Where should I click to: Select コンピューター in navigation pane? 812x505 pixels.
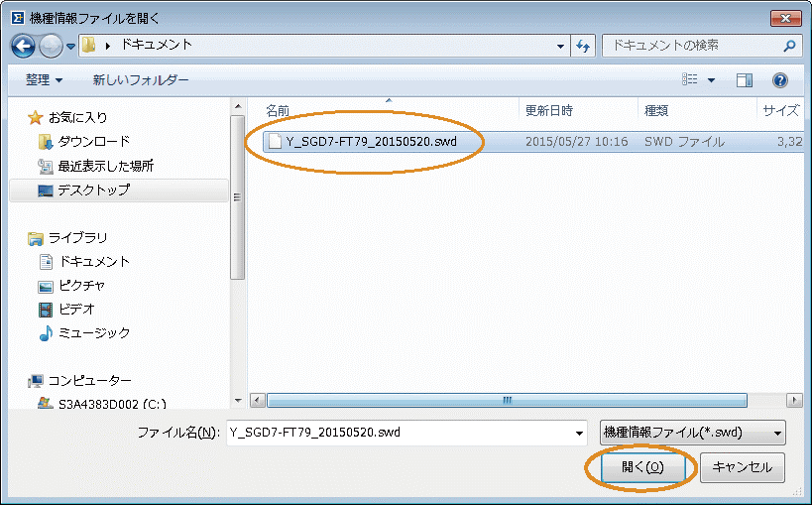point(80,381)
